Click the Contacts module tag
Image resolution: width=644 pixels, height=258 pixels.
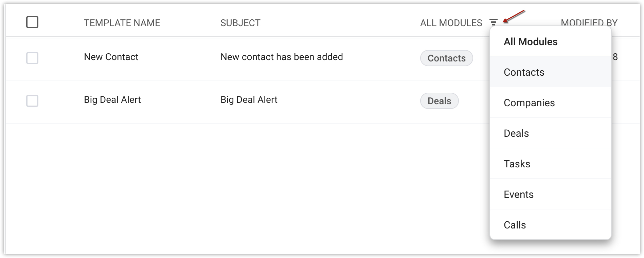click(x=446, y=58)
